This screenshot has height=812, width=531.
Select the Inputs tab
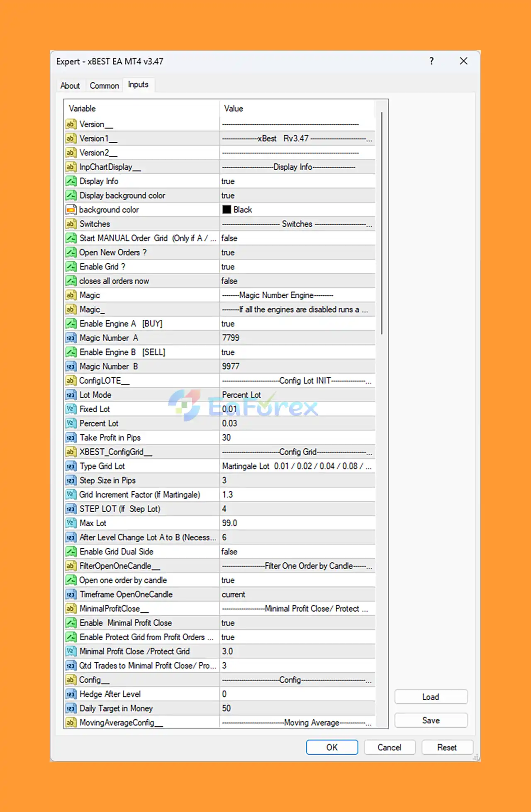click(x=138, y=85)
